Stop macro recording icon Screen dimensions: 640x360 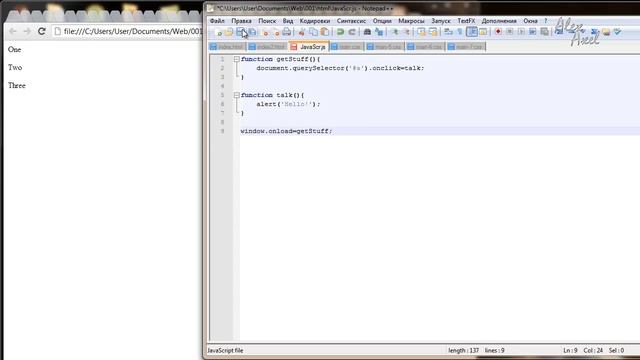point(509,31)
